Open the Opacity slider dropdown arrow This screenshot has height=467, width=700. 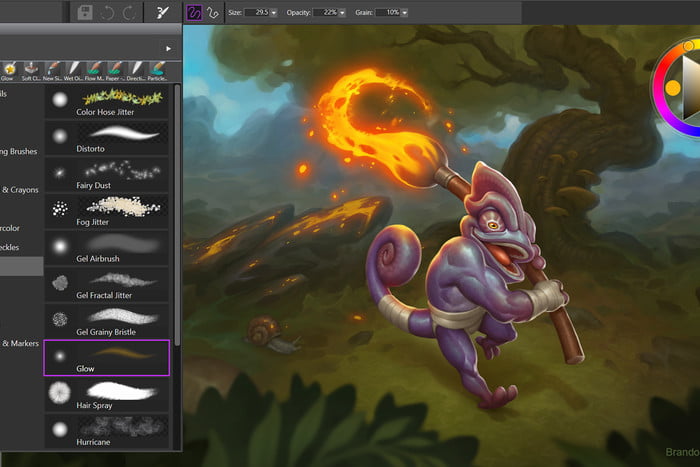tap(342, 13)
